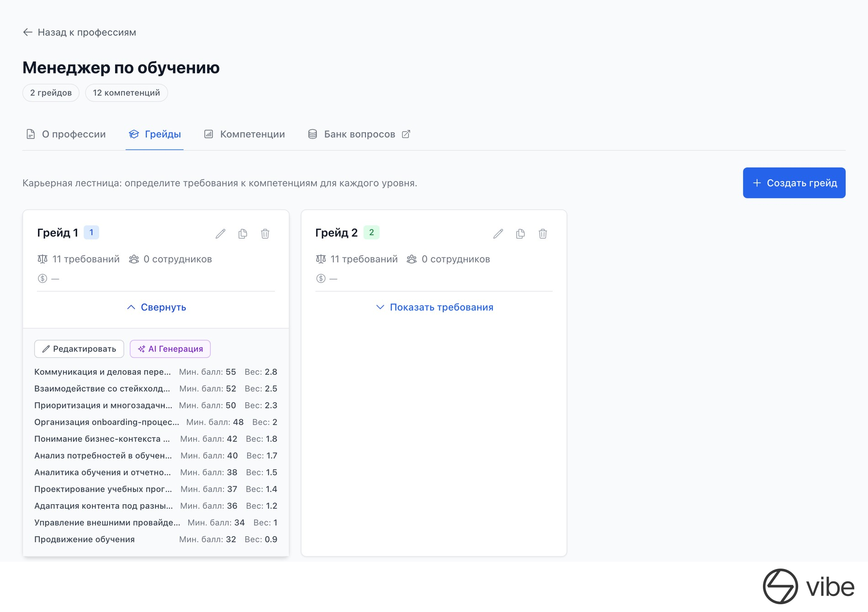Click 'Редактировать' requirements button

pyautogui.click(x=79, y=349)
